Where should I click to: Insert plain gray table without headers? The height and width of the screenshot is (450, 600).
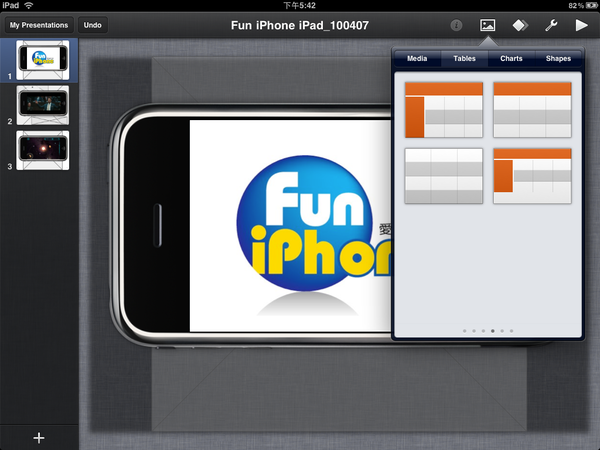[x=444, y=176]
